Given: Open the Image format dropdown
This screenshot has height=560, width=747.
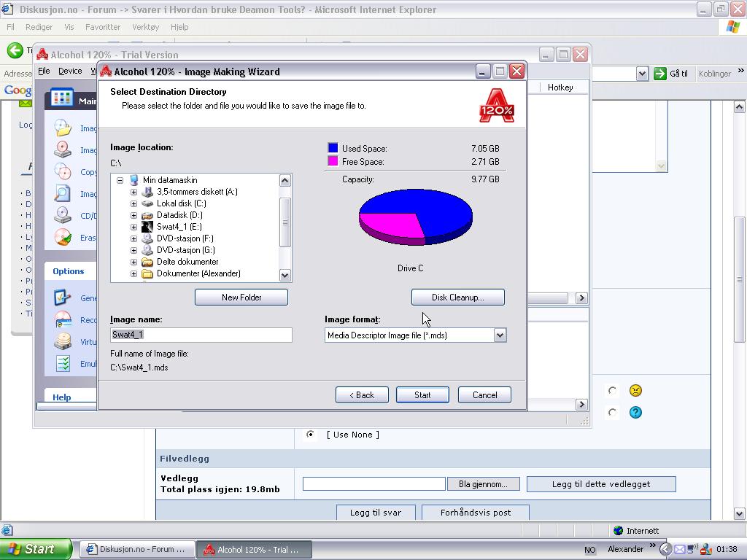Looking at the screenshot, I should click(x=500, y=335).
